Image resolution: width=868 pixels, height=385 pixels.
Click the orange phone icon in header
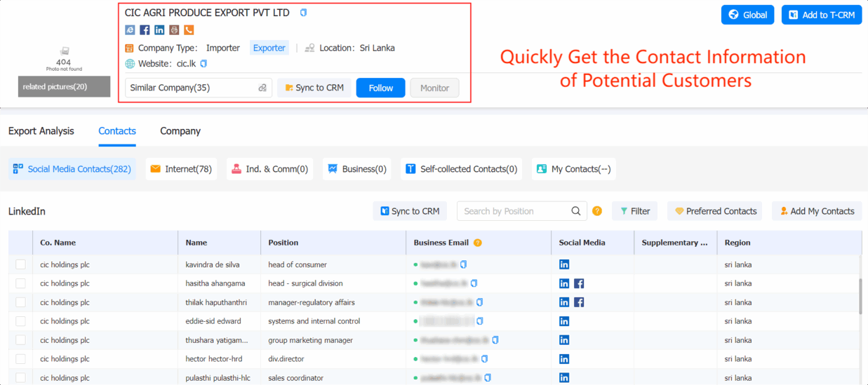pyautogui.click(x=189, y=30)
